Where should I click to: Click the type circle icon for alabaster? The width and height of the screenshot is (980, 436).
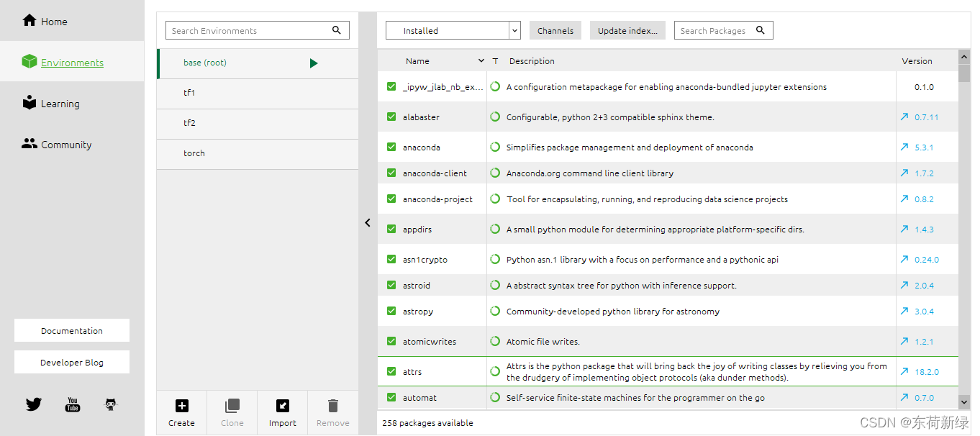495,117
